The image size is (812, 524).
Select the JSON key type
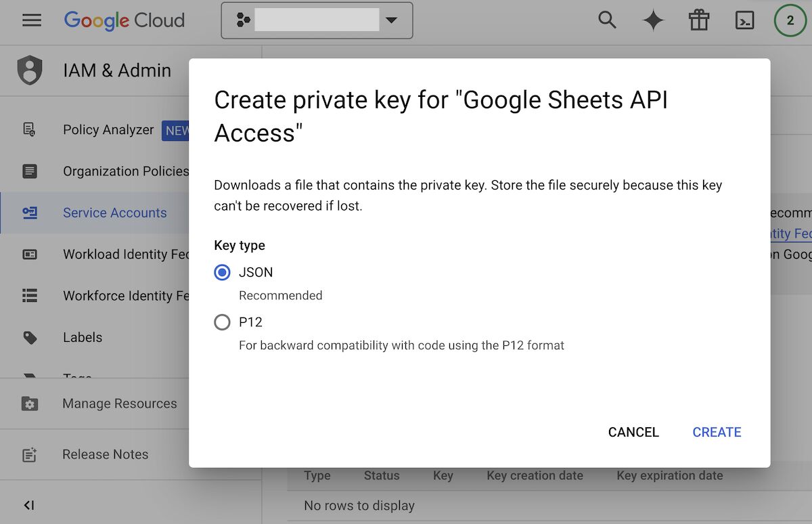click(222, 272)
